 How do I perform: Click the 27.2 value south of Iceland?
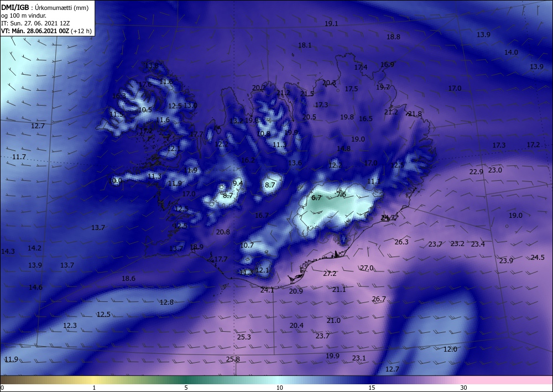(x=330, y=273)
